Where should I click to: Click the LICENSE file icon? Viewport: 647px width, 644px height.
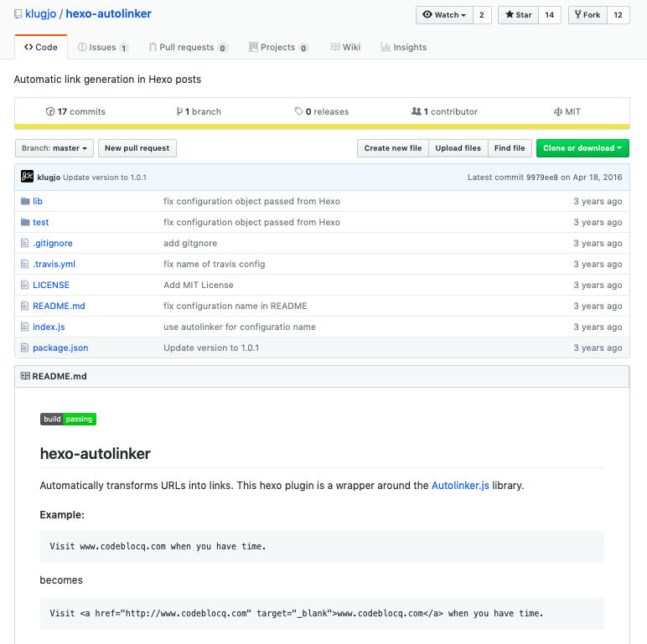[x=25, y=285]
